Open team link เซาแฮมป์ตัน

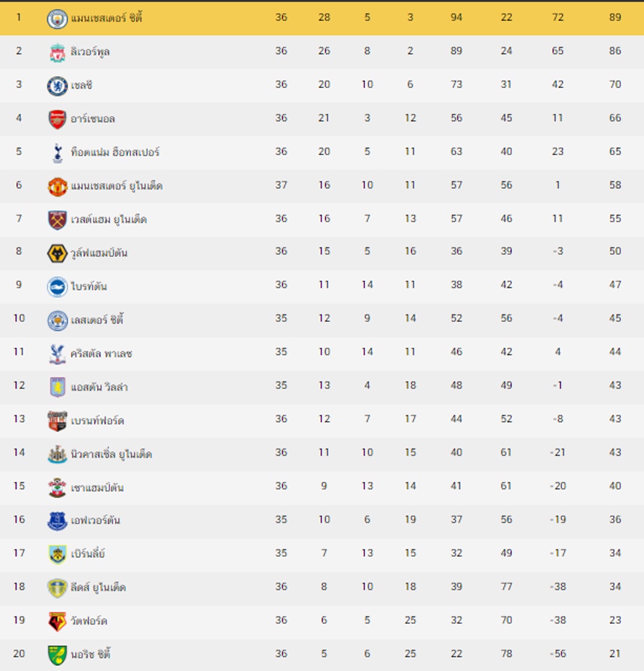click(x=97, y=487)
